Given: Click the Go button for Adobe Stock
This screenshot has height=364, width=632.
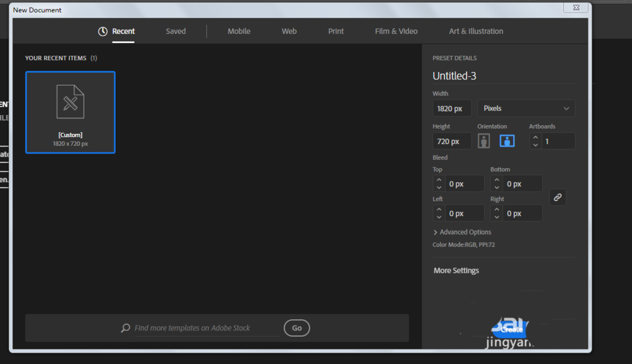Looking at the screenshot, I should 296,328.
